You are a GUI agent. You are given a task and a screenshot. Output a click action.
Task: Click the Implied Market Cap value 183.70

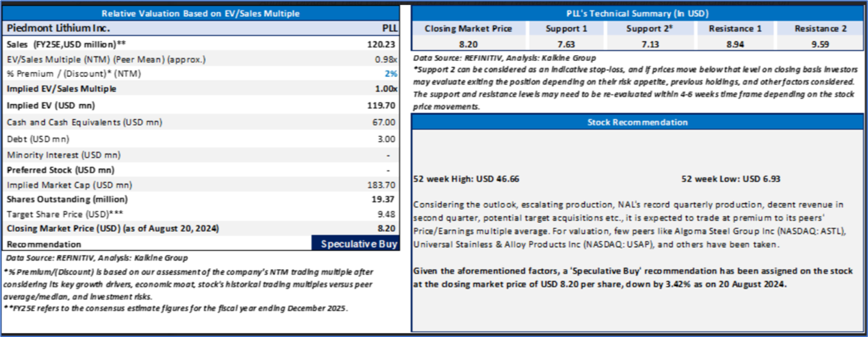coord(384,185)
